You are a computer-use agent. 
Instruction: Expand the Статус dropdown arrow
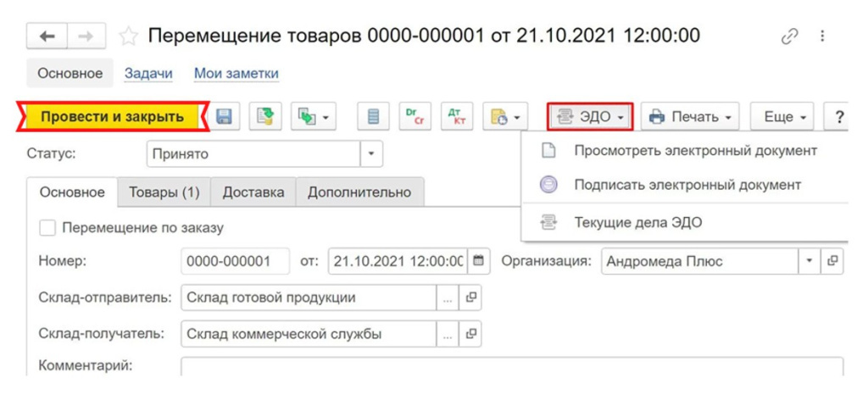coord(371,153)
